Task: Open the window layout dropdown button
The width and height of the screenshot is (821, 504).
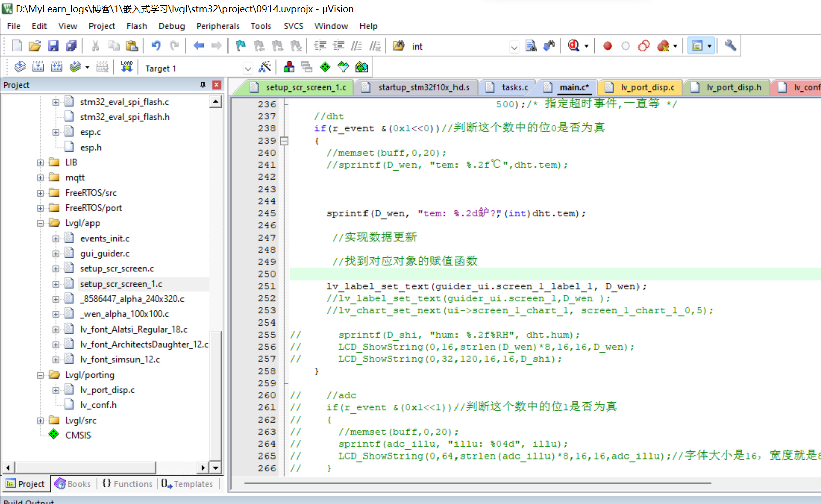Action: coord(709,46)
